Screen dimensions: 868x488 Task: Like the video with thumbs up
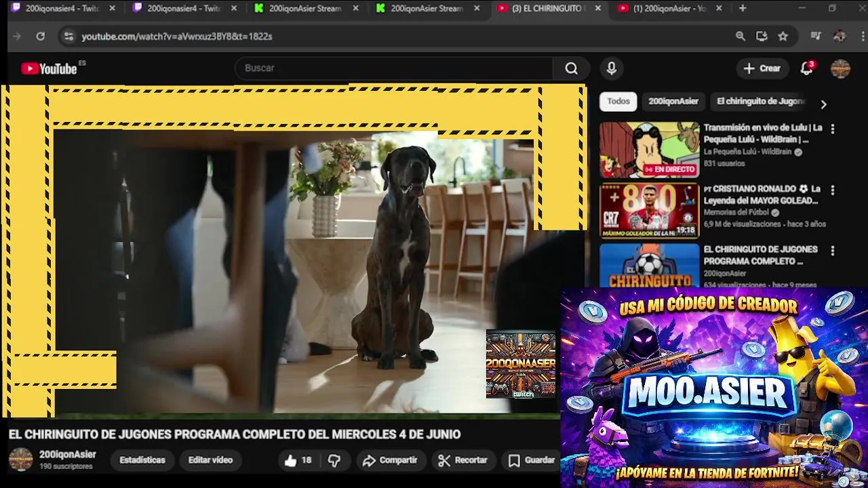tap(297, 460)
